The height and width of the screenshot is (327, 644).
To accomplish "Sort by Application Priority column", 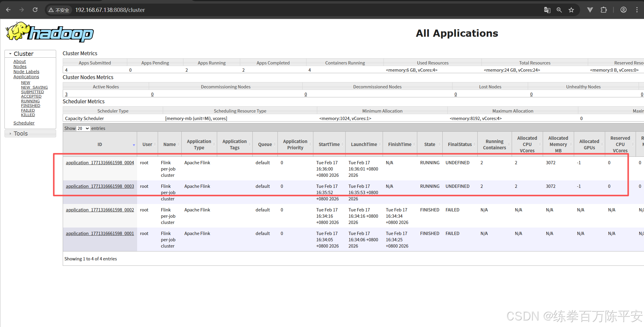I will [295, 144].
